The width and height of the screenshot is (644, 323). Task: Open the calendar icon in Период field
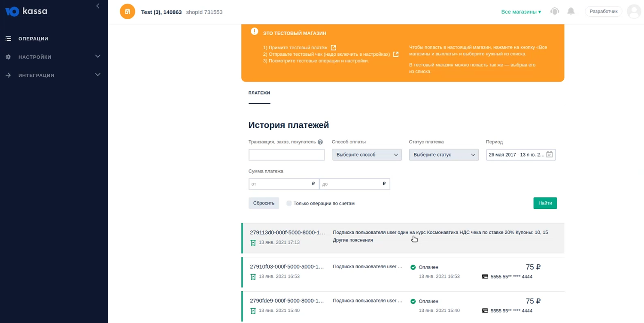(550, 154)
